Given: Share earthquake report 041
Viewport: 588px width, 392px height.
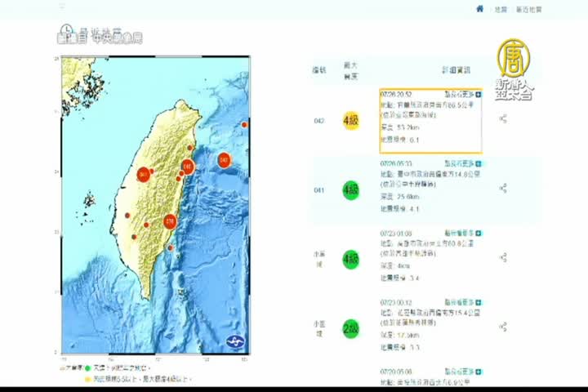Looking at the screenshot, I should click(x=503, y=189).
